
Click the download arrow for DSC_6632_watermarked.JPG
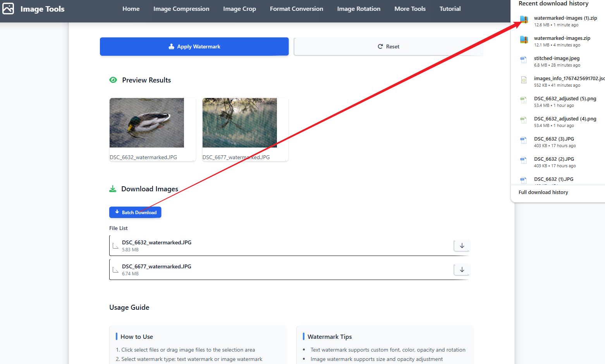pos(462,246)
